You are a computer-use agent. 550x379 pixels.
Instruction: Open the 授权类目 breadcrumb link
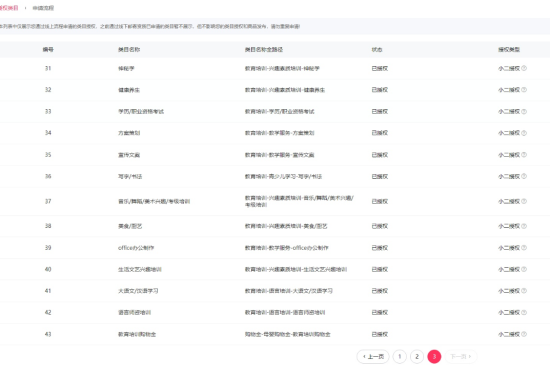pos(9,8)
